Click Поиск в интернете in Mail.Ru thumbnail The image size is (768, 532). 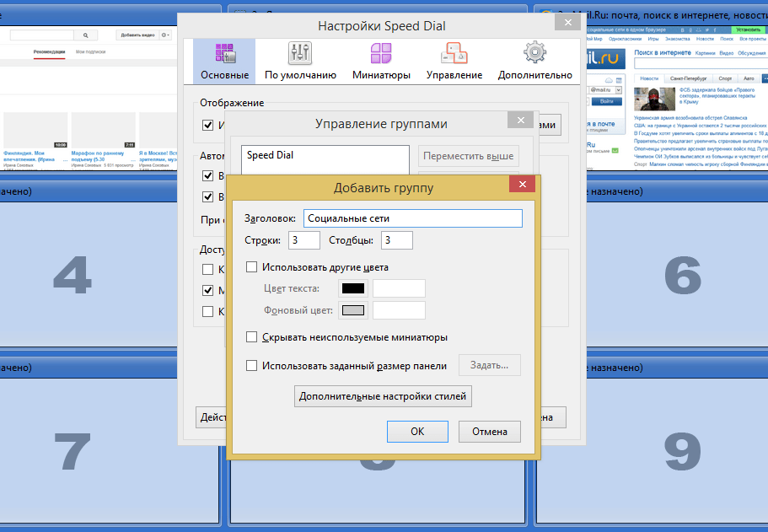[663, 52]
